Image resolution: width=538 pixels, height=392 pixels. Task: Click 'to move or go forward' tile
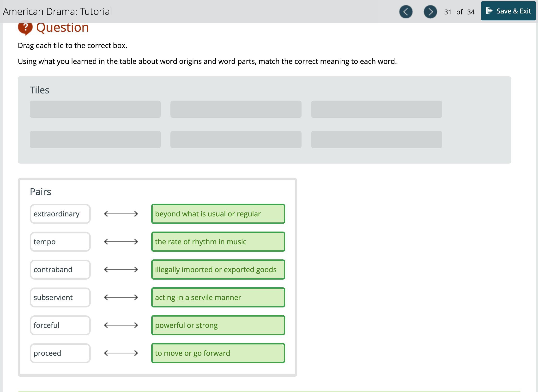tap(218, 353)
